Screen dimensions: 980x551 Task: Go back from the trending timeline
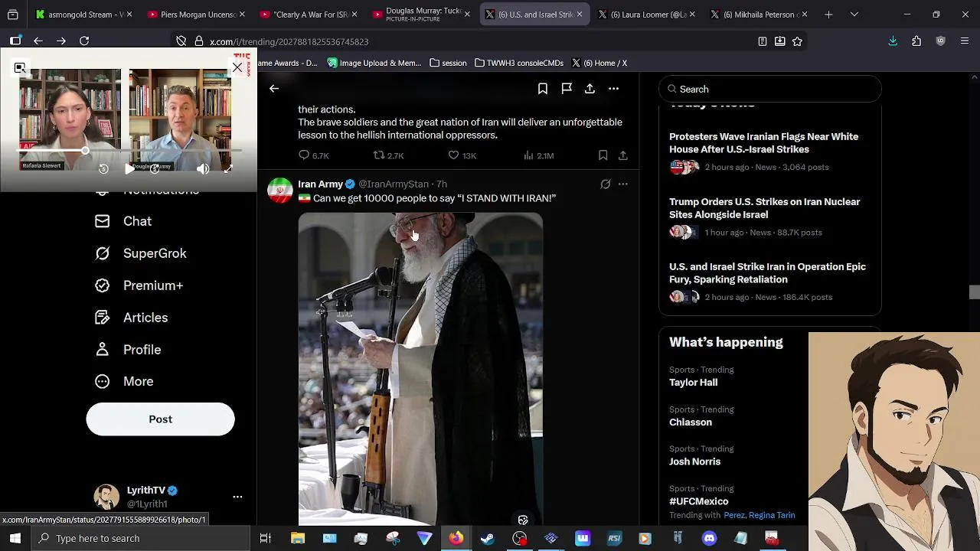point(274,89)
